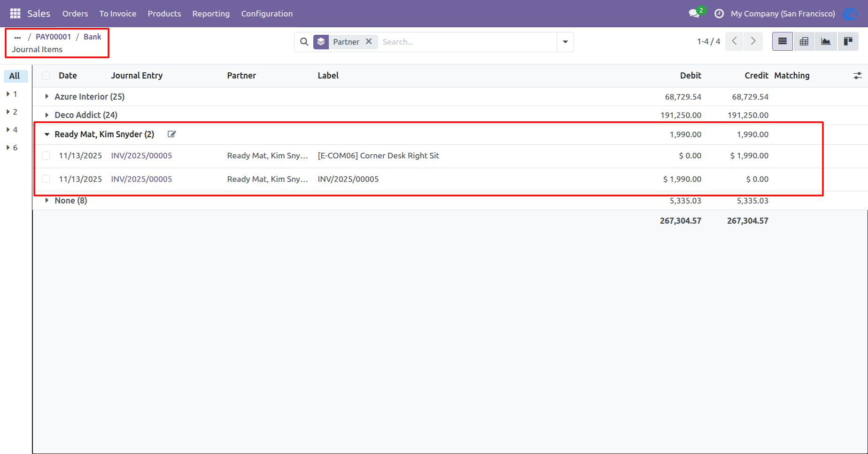Open the Reporting menu

coord(211,14)
